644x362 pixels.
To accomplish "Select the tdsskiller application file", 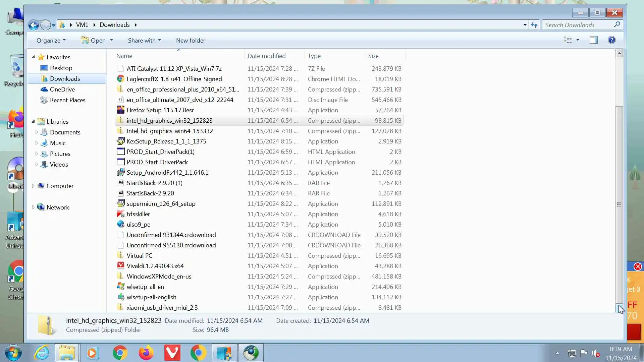I will (x=138, y=214).
